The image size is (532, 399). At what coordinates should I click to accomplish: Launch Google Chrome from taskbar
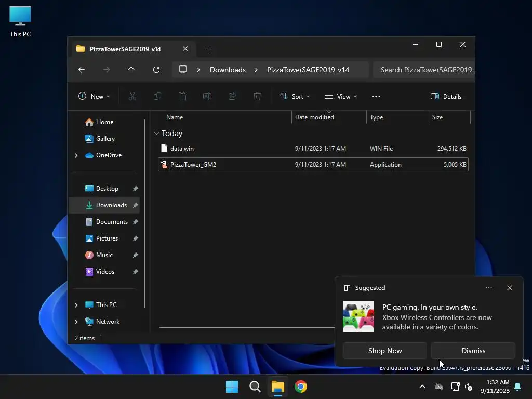point(301,387)
